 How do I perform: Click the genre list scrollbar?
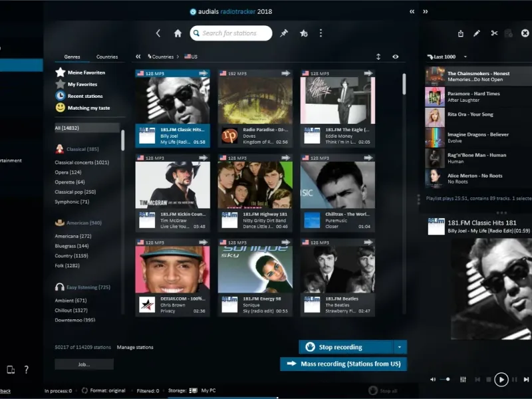tap(123, 140)
